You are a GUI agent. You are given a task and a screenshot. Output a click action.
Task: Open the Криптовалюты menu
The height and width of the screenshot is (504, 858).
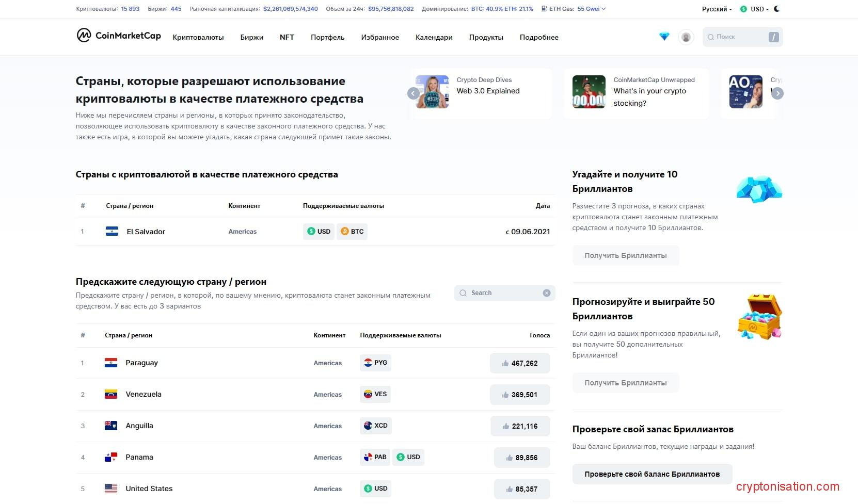[198, 37]
